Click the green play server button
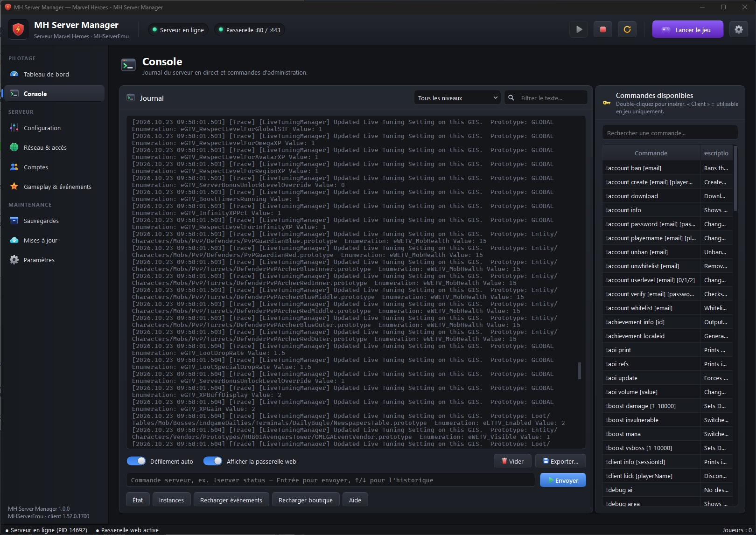This screenshot has height=535, width=756. pos(579,29)
